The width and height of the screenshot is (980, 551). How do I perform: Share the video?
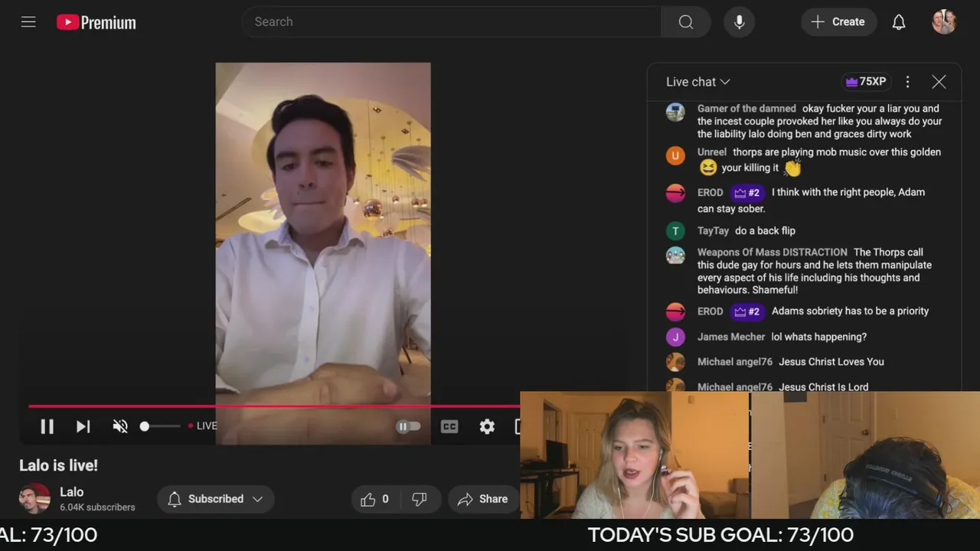(x=483, y=499)
